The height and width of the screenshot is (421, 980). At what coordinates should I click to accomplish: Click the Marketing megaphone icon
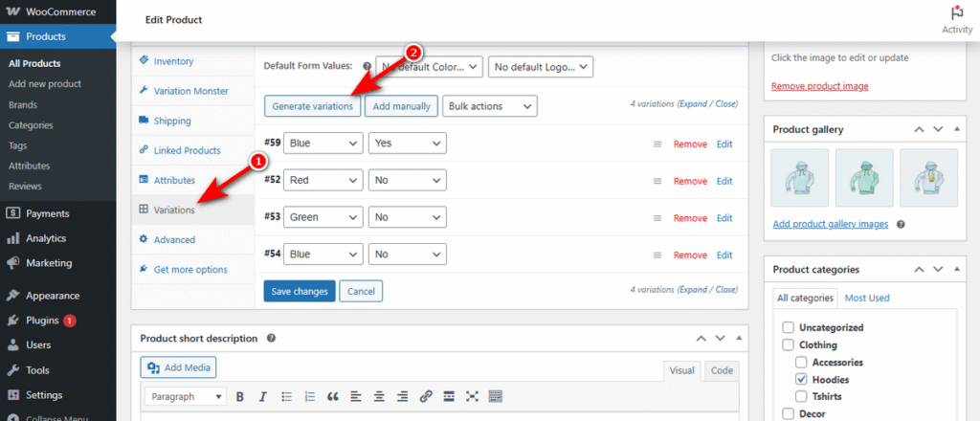[13, 263]
